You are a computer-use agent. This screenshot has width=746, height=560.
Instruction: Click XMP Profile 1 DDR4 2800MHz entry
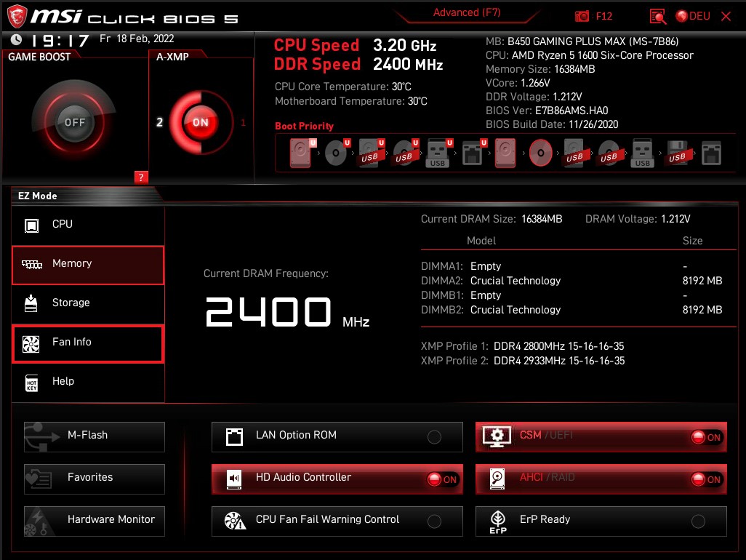[522, 346]
